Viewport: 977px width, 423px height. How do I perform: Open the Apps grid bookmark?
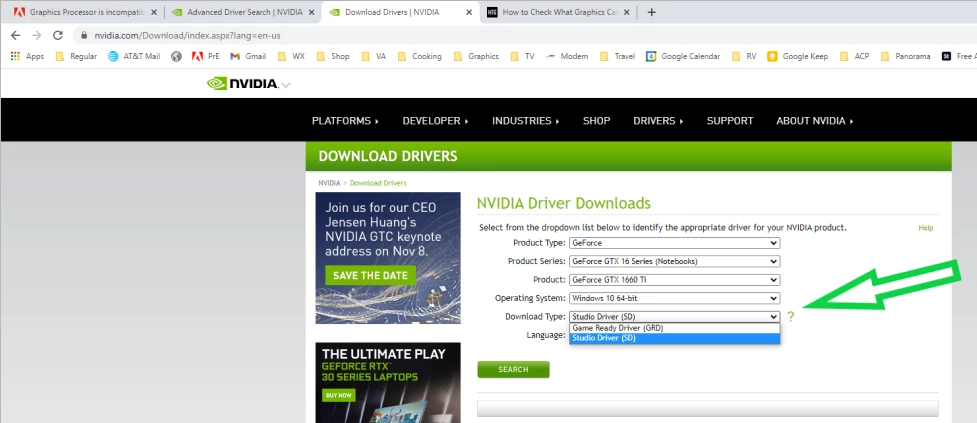pyautogui.click(x=27, y=56)
